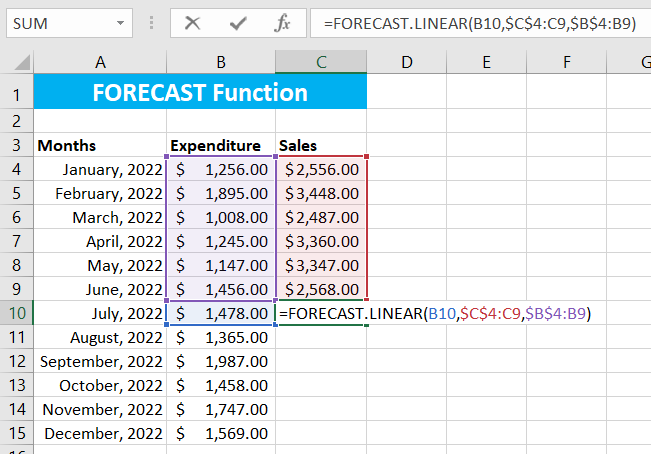Select the Expenditure header cell
Screen dimensions: 651x454
click(221, 145)
